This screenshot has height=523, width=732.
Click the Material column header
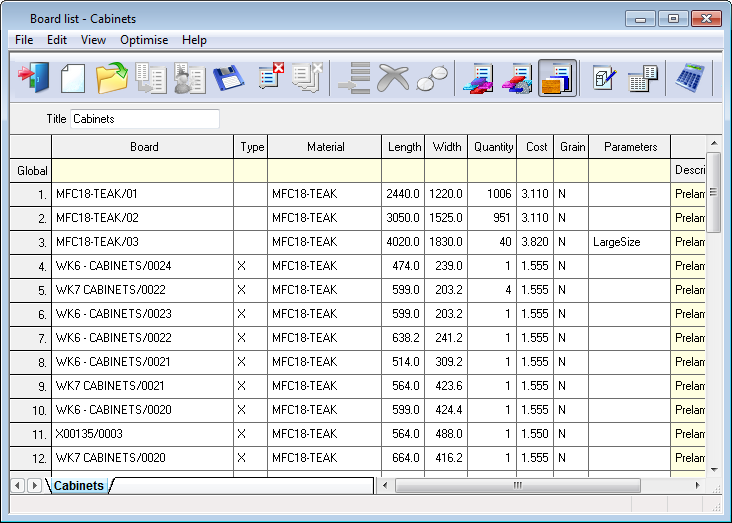click(x=325, y=147)
